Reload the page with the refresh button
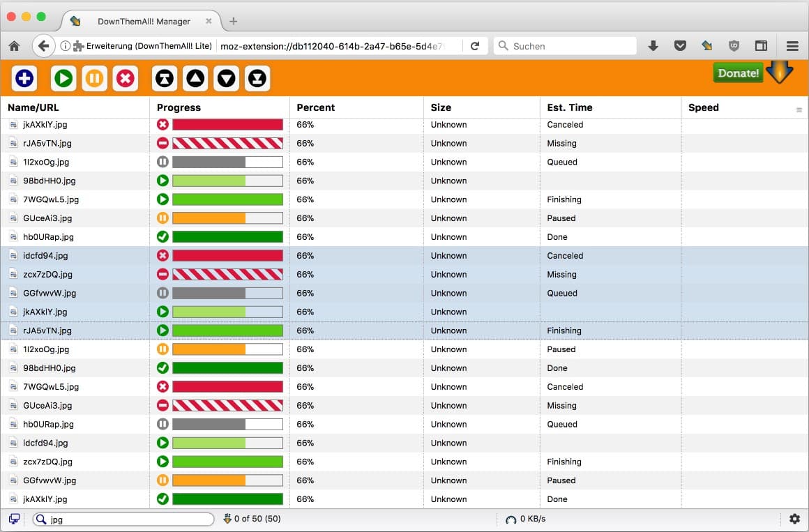809x532 pixels. (x=475, y=46)
